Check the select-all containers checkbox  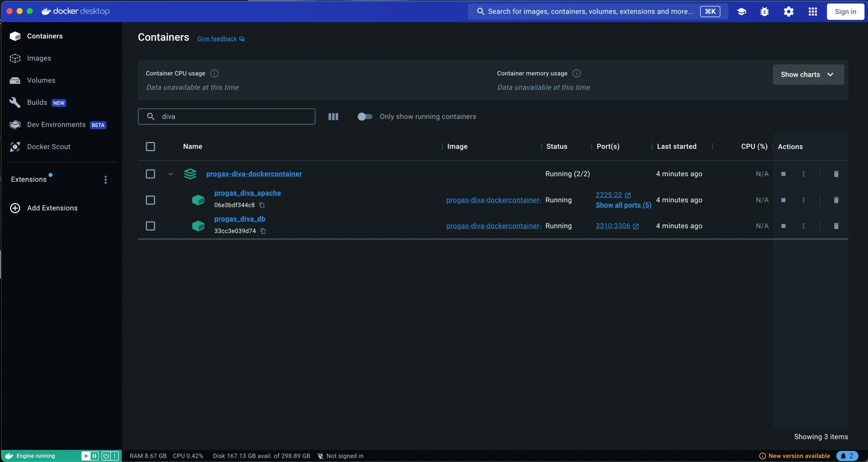tap(150, 146)
